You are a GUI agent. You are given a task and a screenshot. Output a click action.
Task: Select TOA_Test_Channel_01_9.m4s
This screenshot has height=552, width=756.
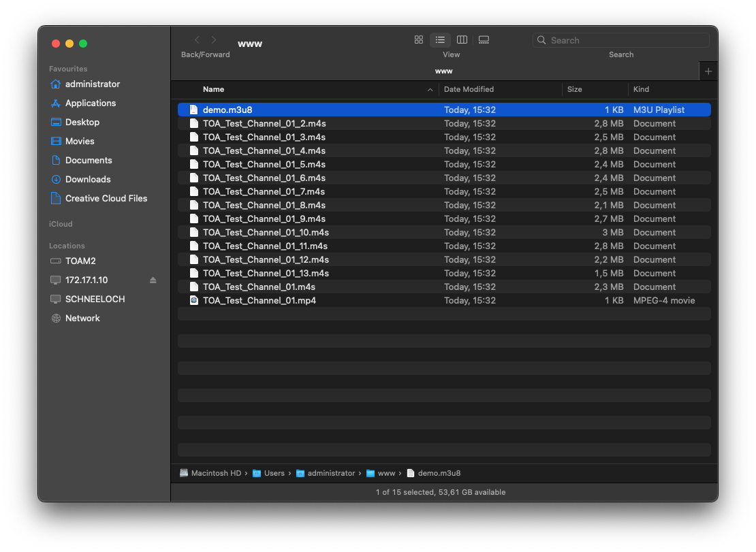pos(444,218)
